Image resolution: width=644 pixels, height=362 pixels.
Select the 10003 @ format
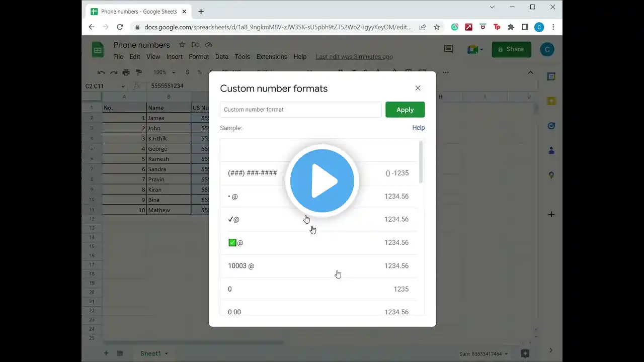(x=318, y=265)
